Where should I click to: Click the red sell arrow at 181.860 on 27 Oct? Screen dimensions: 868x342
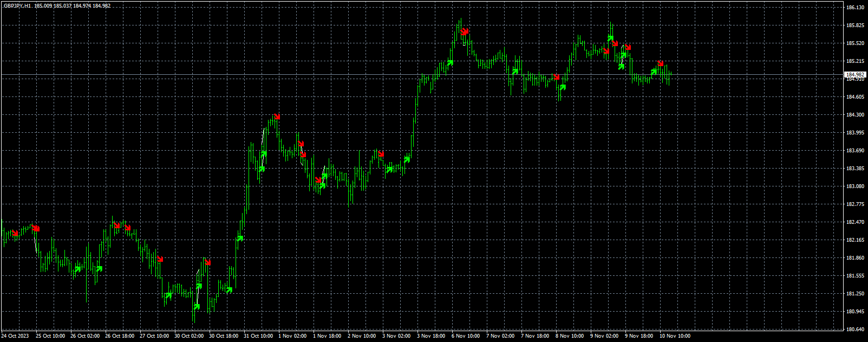pyautogui.click(x=160, y=259)
